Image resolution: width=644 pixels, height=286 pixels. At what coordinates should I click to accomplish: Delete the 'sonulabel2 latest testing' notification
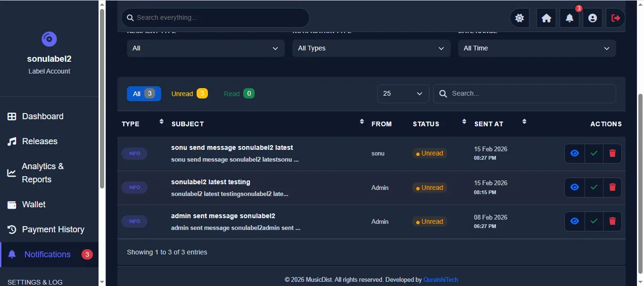tap(612, 188)
